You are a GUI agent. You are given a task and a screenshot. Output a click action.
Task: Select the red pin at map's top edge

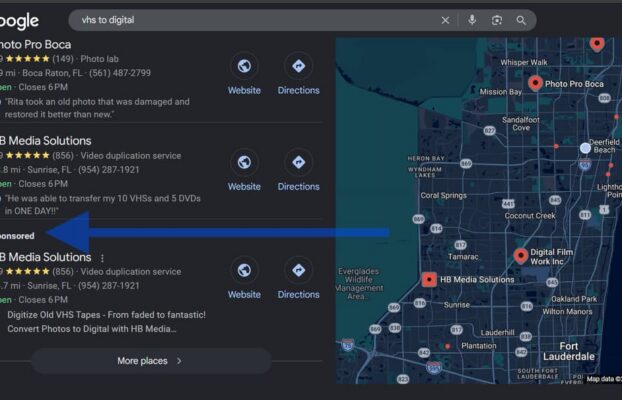point(597,44)
